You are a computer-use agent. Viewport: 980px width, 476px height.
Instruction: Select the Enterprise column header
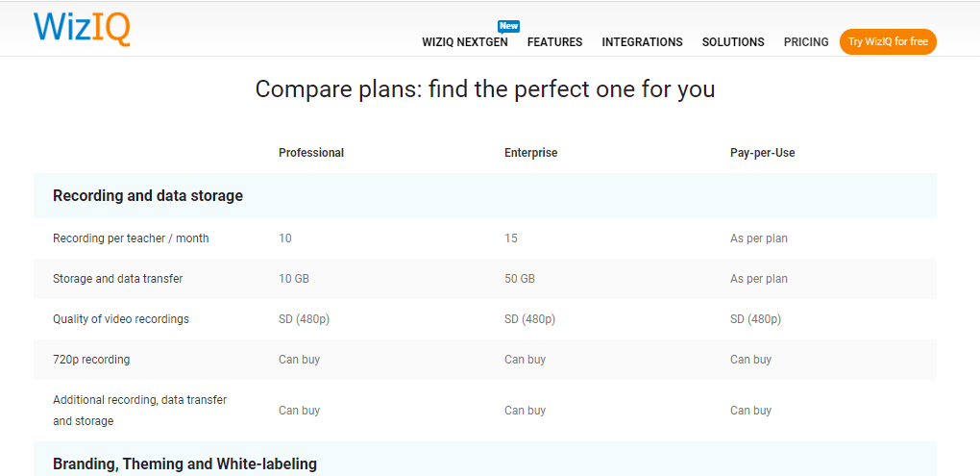click(530, 153)
